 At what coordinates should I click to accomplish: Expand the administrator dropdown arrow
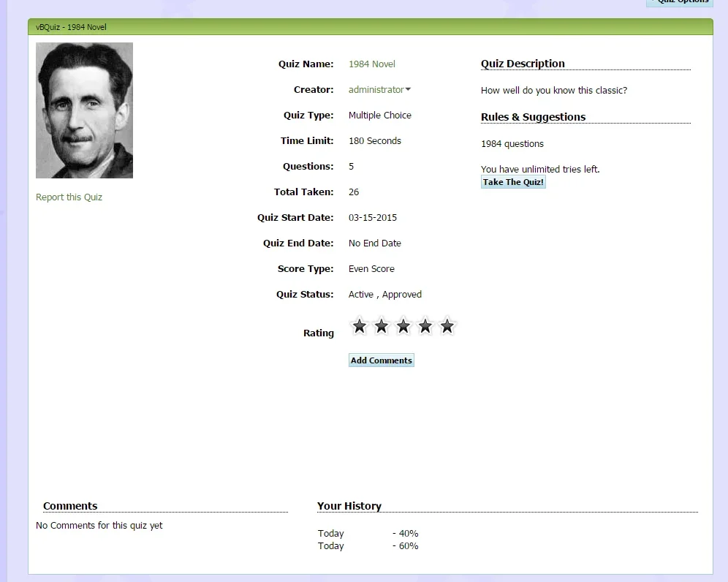(x=408, y=90)
